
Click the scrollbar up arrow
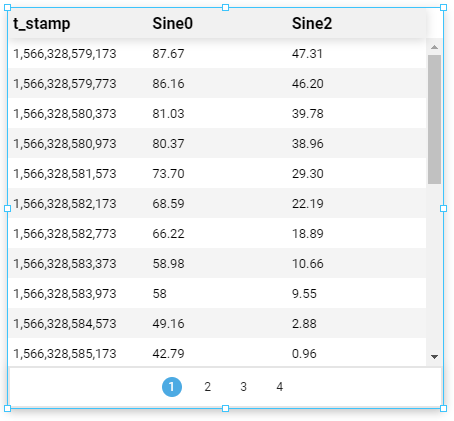pos(434,47)
